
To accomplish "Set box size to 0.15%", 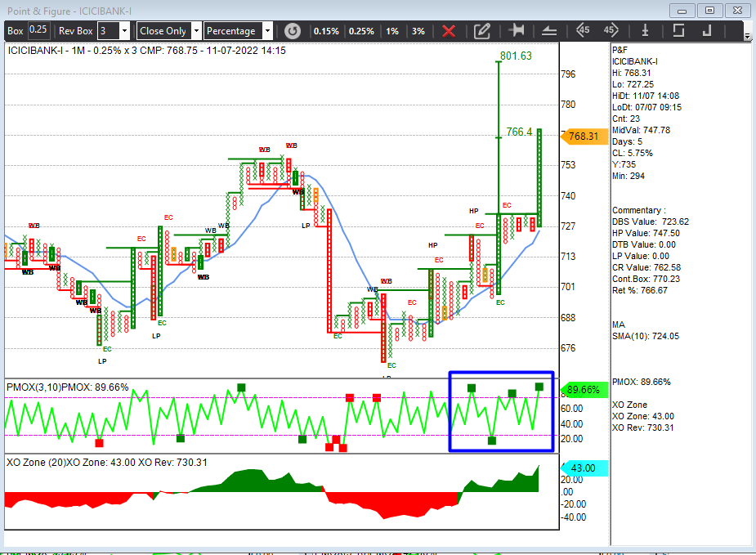I will (x=326, y=31).
